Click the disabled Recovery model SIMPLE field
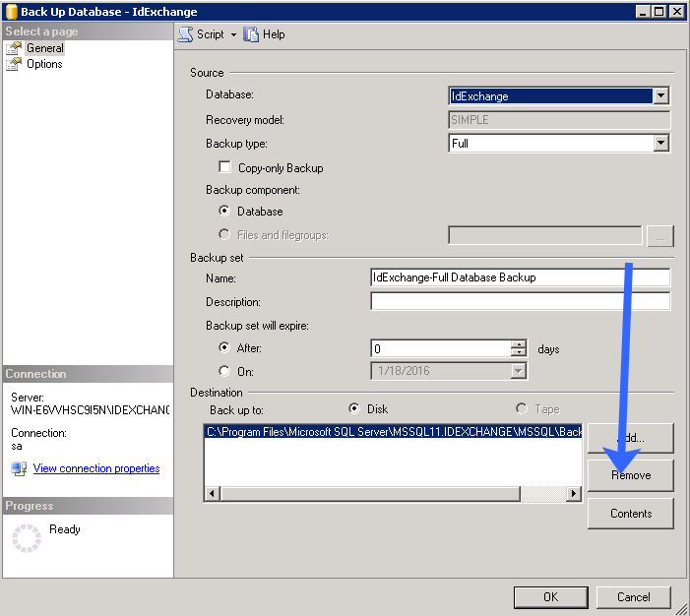The height and width of the screenshot is (616, 690). coord(559,120)
